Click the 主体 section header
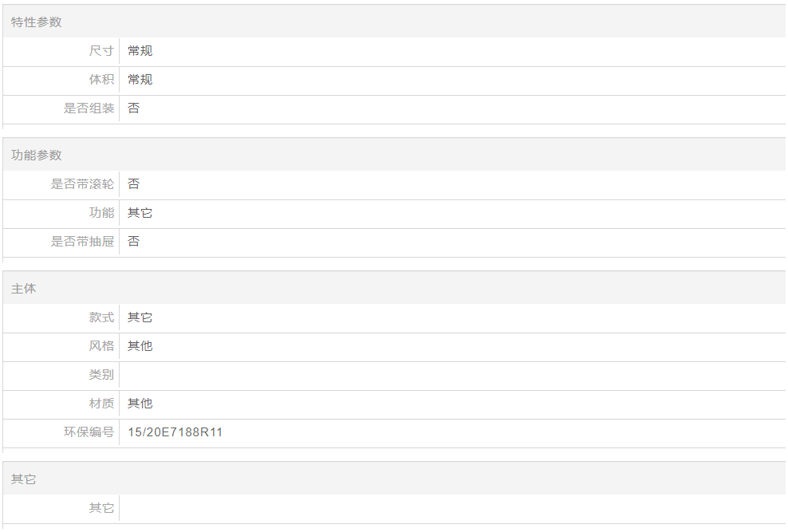The height and width of the screenshot is (532, 788). click(x=24, y=289)
